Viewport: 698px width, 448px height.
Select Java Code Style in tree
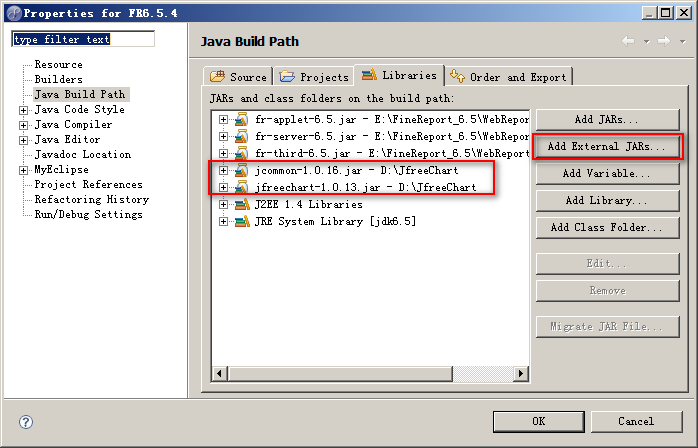[x=80, y=110]
